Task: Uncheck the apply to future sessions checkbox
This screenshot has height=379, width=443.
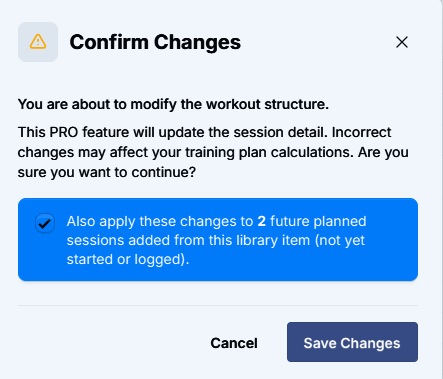Action: click(45, 223)
